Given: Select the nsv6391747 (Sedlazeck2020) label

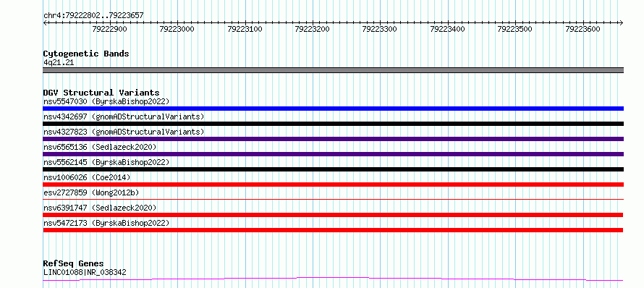Looking at the screenshot, I should tap(100, 208).
